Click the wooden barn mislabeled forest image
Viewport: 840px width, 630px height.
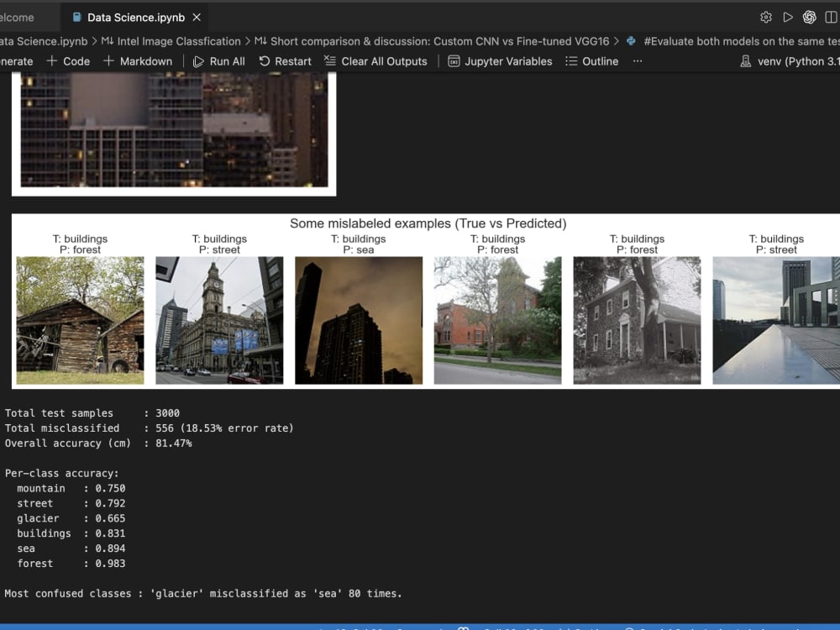point(81,320)
